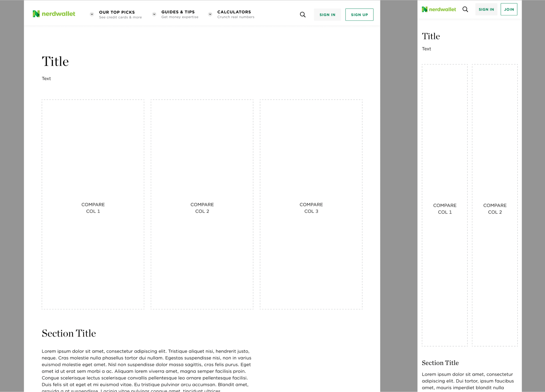Open the Calculators menu item
This screenshot has width=545, height=392.
pyautogui.click(x=234, y=12)
